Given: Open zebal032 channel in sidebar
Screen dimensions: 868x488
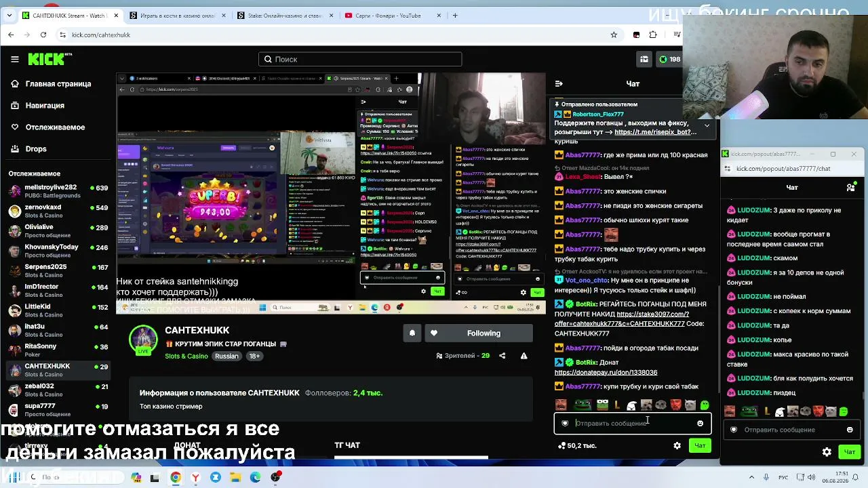Looking at the screenshot, I should coord(58,390).
